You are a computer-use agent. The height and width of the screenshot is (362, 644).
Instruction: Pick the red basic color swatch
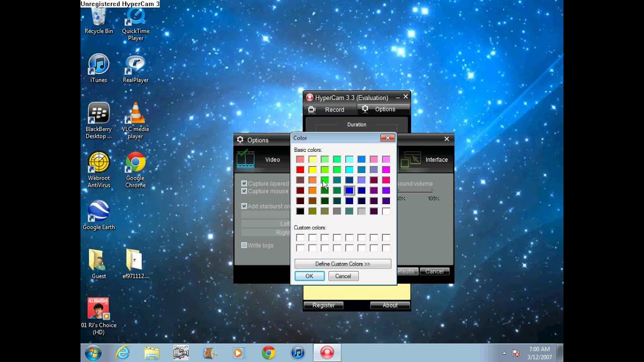pos(300,170)
